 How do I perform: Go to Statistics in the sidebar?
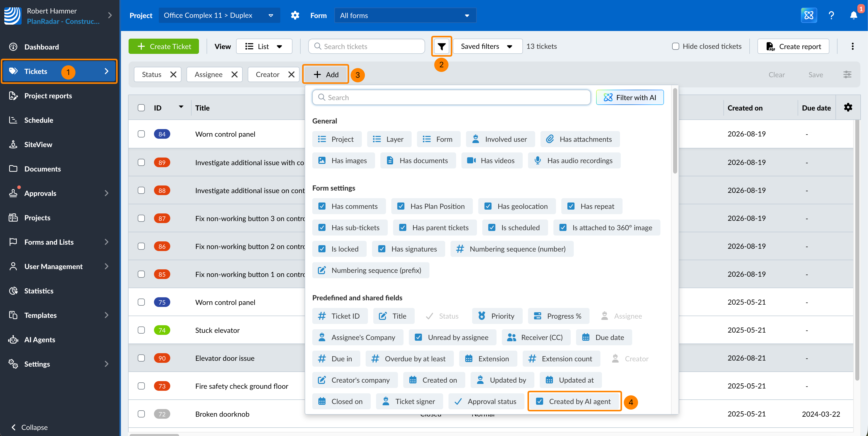click(x=39, y=291)
